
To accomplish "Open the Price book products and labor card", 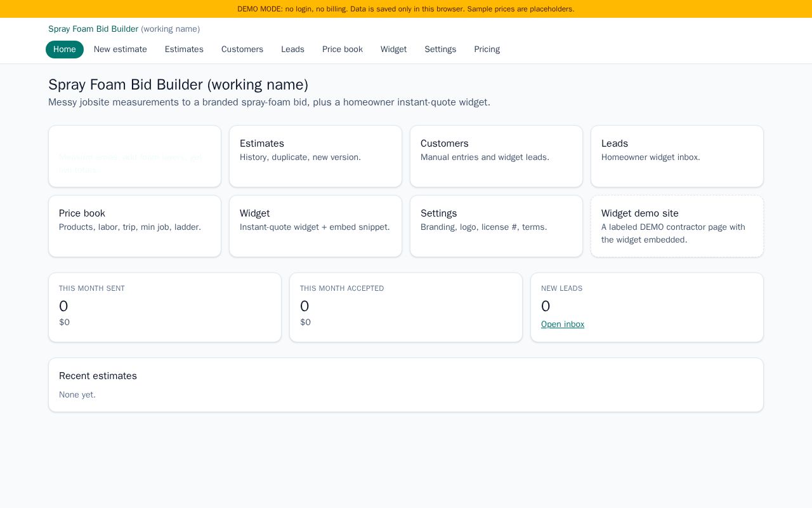I will tap(134, 226).
